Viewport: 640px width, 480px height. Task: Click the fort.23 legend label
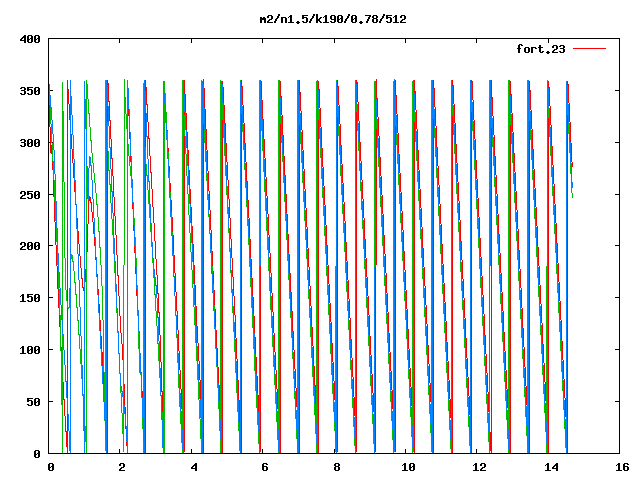coord(541,49)
